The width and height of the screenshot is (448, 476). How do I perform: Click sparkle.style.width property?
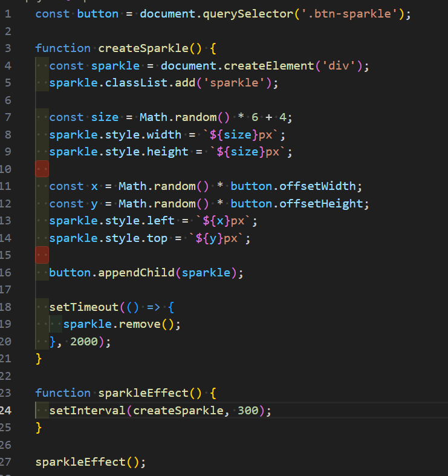pyautogui.click(x=115, y=134)
